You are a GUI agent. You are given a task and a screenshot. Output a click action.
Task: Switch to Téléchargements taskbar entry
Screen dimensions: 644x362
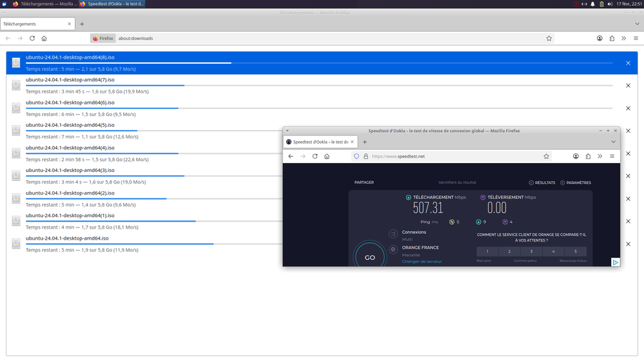(44, 4)
